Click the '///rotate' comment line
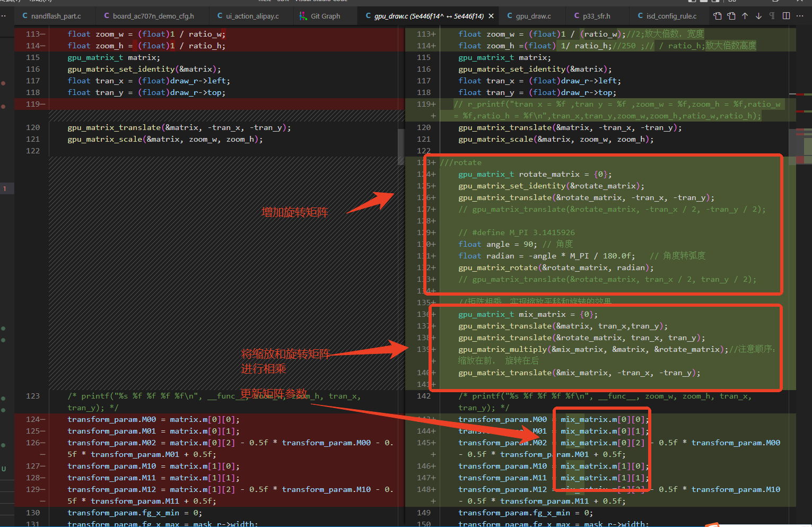Screen dimensions: 812x527 461,162
